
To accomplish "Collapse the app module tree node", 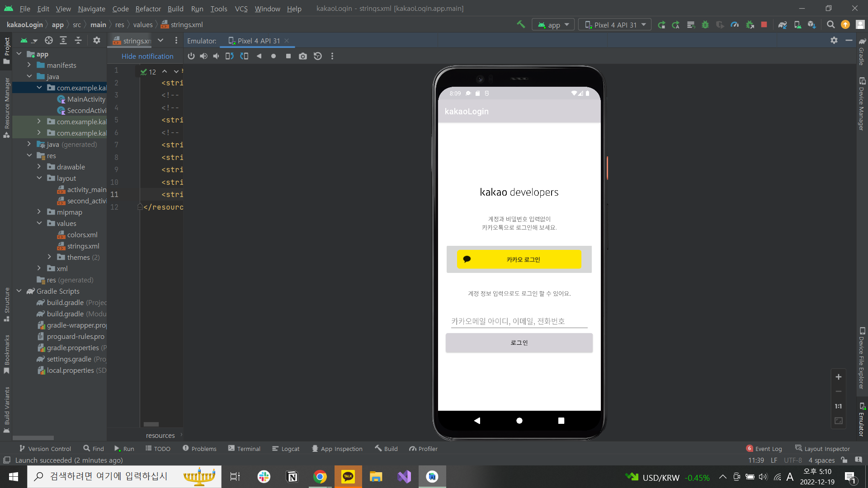I will [19, 54].
